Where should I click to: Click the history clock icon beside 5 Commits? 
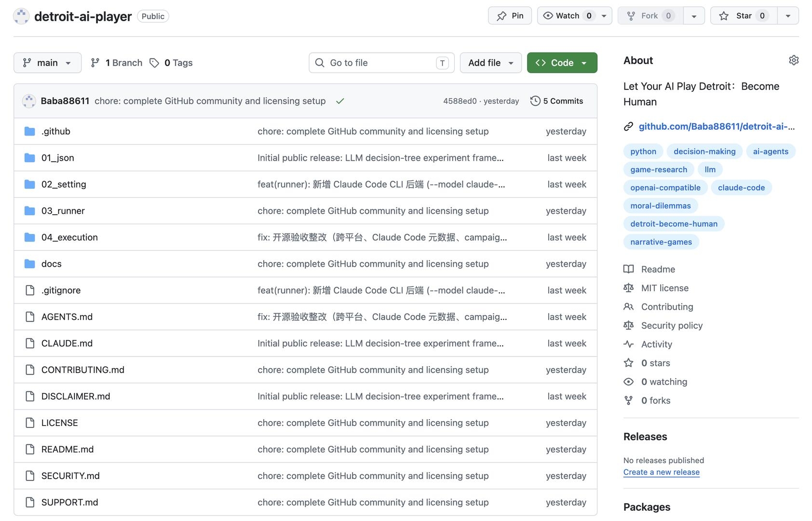[535, 101]
